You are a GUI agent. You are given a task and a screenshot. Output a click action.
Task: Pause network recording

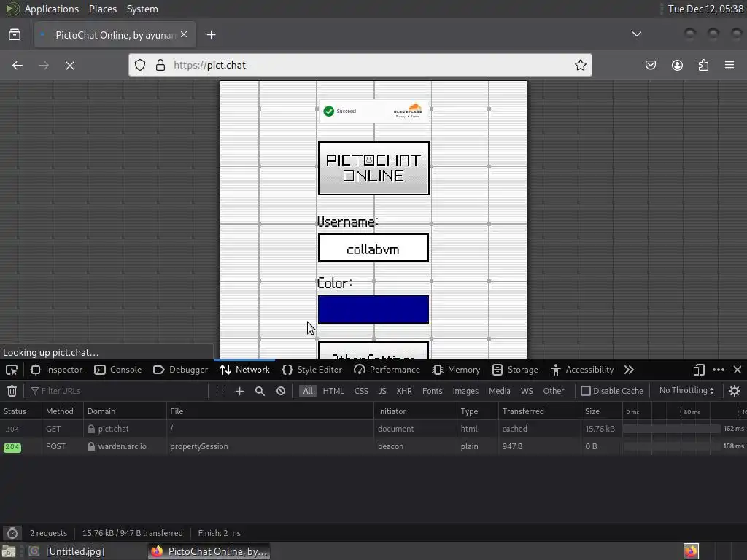tap(220, 391)
